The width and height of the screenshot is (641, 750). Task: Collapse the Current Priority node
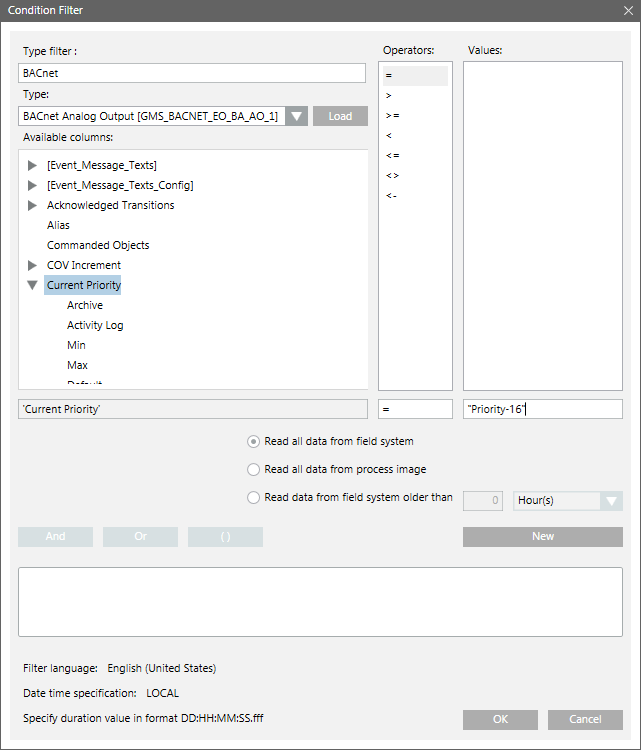click(x=33, y=285)
